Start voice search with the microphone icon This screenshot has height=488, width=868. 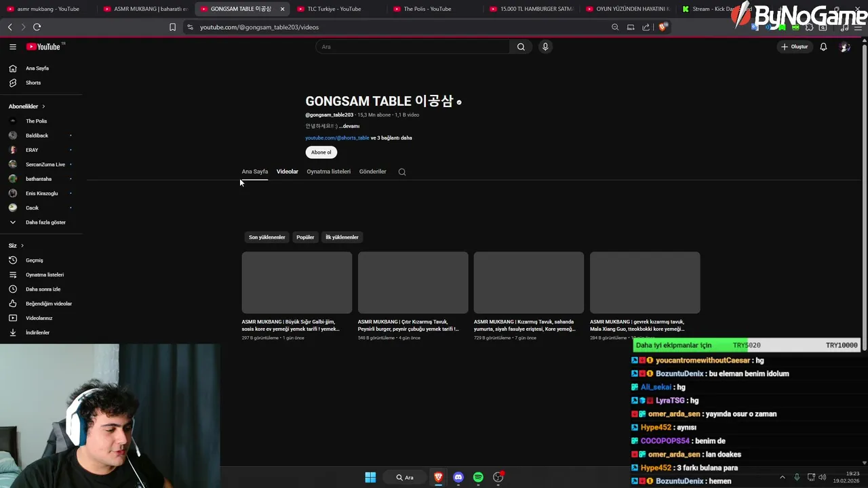pyautogui.click(x=545, y=47)
